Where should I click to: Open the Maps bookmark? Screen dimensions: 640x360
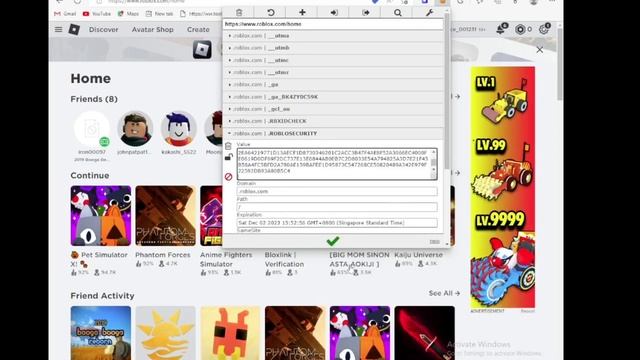[x=129, y=13]
